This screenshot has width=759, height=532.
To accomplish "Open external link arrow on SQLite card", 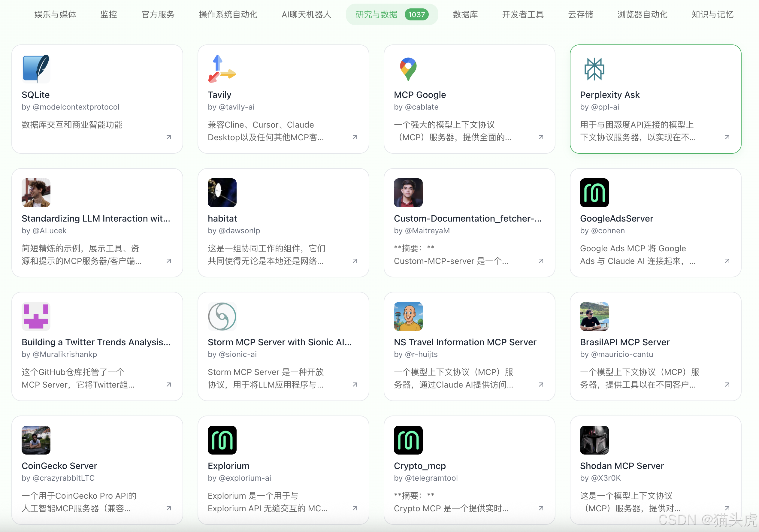I will coord(169,137).
